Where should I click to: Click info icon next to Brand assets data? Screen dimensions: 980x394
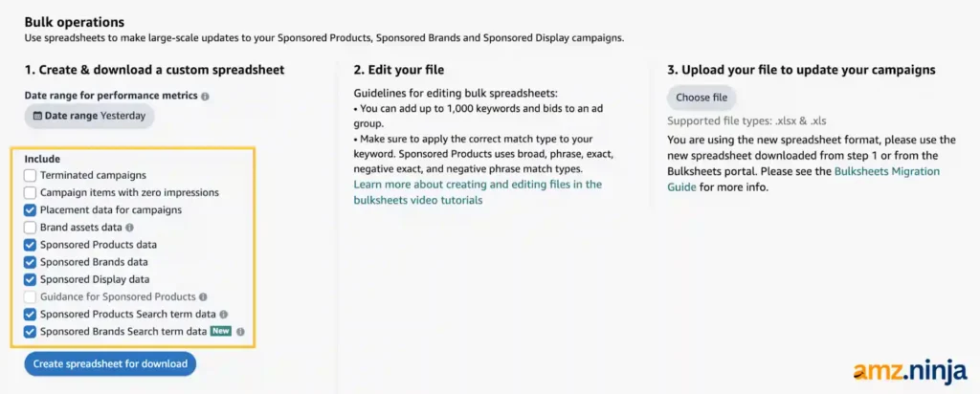[x=129, y=228]
